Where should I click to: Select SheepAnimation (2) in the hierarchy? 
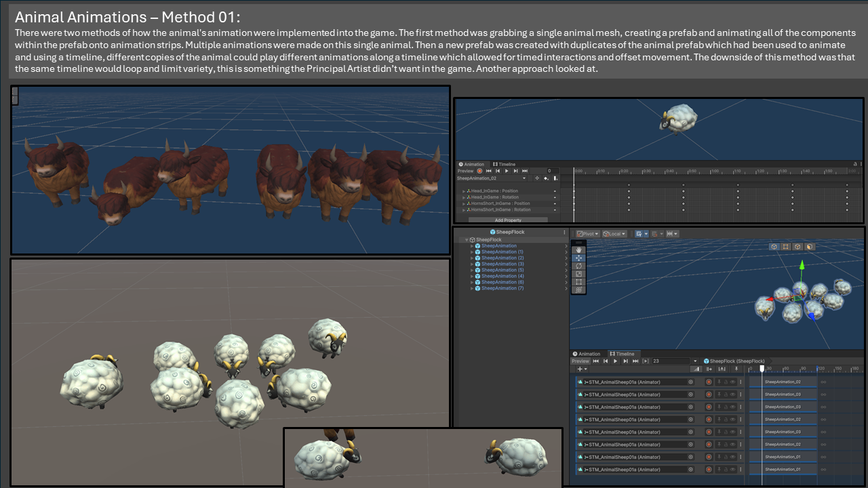[x=502, y=258]
